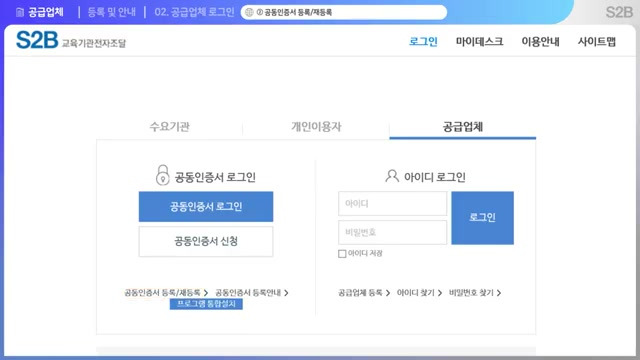Screen dimensions: 640x360
Task: Click the 공급업체 label in top banner
Action: click(46, 12)
